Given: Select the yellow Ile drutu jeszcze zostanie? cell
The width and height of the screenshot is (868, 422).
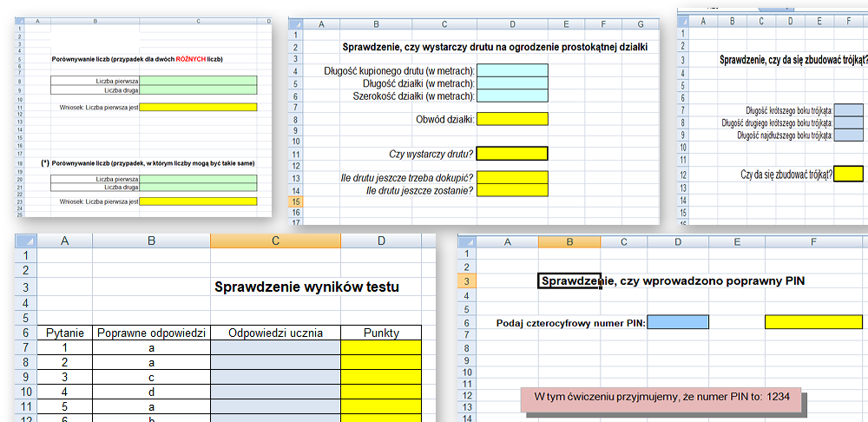Looking at the screenshot, I should (512, 189).
